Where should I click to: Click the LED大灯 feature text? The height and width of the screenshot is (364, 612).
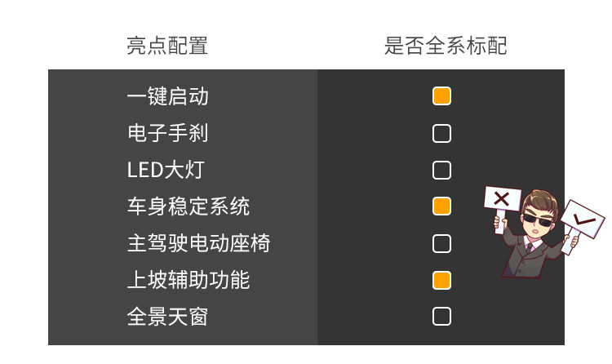(166, 170)
